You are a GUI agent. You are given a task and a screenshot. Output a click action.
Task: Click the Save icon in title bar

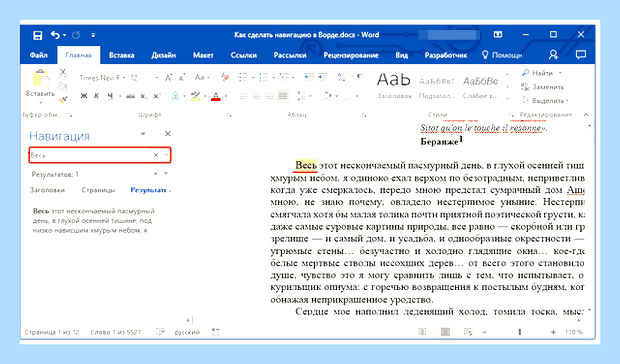pos(38,35)
